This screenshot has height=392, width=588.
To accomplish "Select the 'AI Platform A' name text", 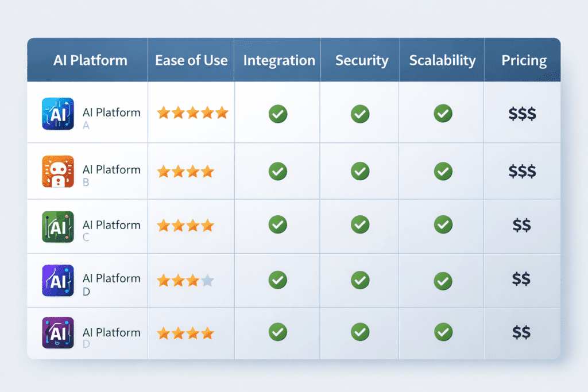I will 111,118.
